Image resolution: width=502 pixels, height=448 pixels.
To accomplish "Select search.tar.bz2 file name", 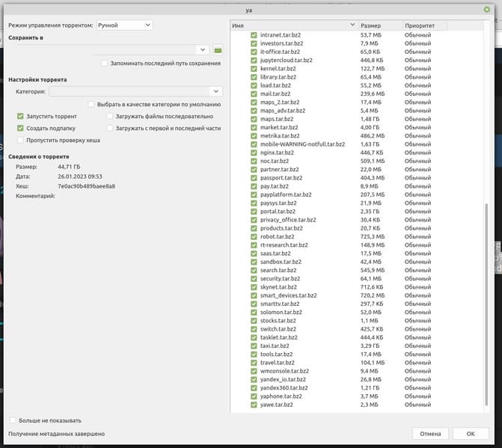I will pos(278,271).
